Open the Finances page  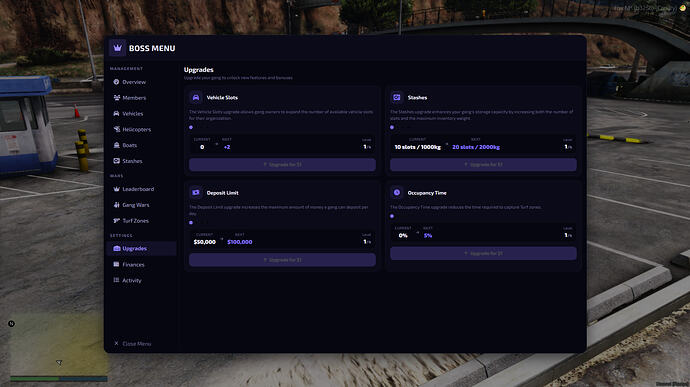141,265
